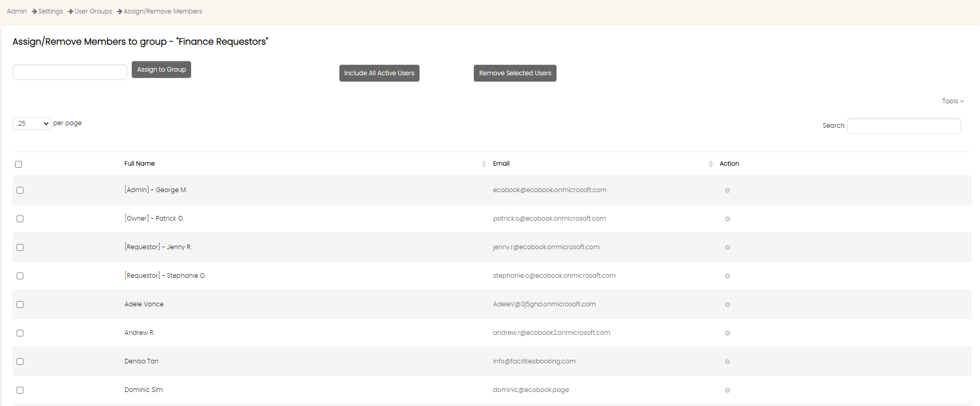Click the Email column header
This screenshot has height=406, width=980.
tap(501, 164)
